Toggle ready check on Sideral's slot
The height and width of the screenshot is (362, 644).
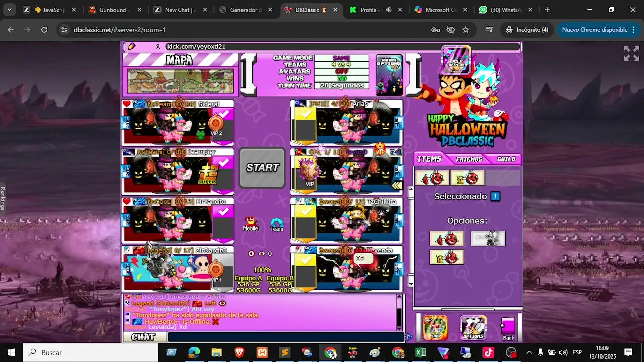(x=224, y=114)
